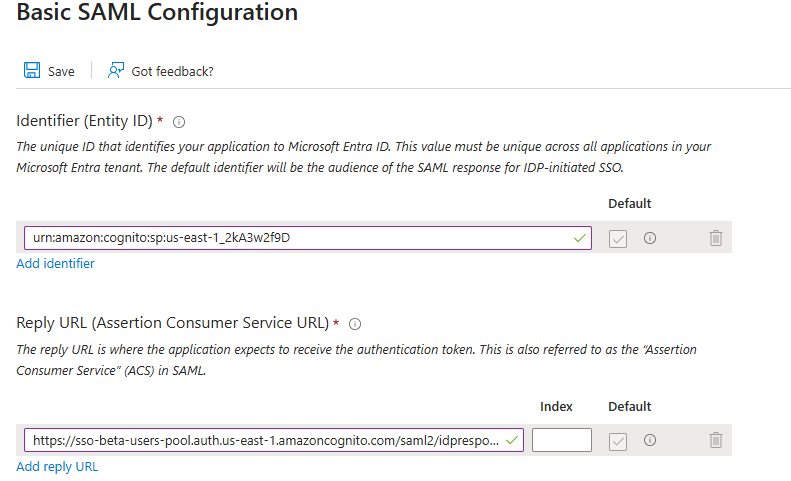Click the Index column header

[x=556, y=407]
